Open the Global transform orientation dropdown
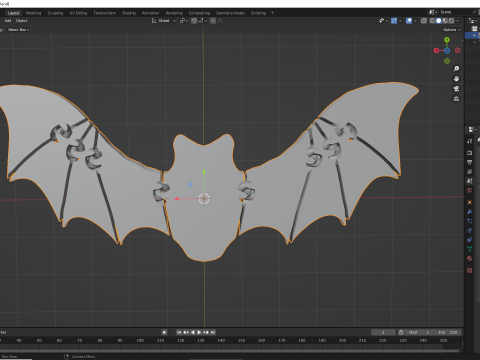480x360 pixels. coord(164,21)
